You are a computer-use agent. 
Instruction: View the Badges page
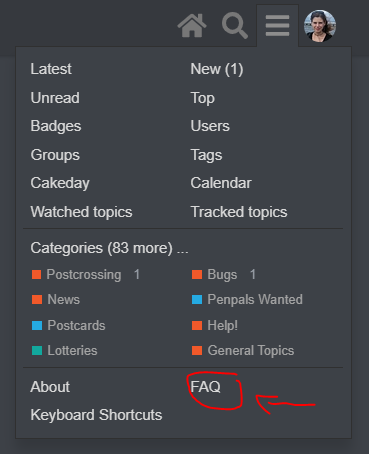[x=56, y=126]
